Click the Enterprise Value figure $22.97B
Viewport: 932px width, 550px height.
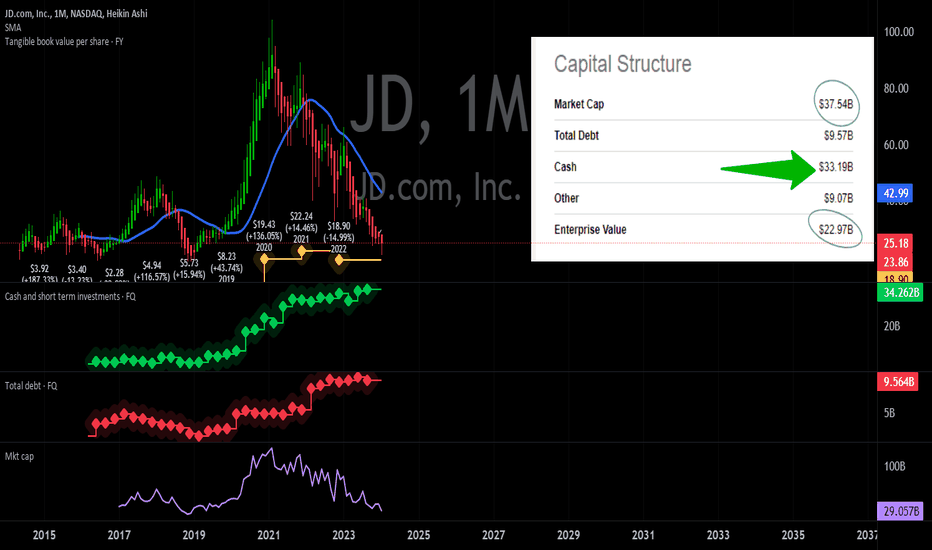836,230
